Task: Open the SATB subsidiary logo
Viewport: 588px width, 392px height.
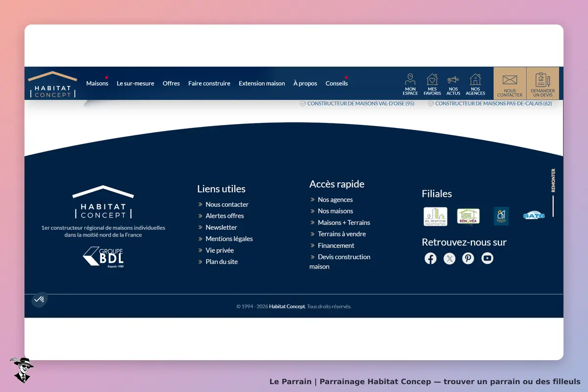Action: [x=534, y=216]
